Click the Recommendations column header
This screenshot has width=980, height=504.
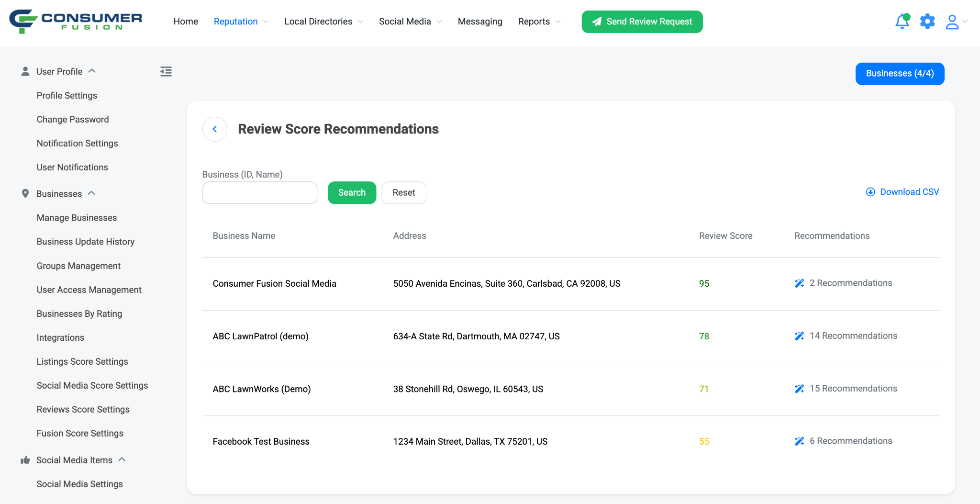click(x=832, y=235)
